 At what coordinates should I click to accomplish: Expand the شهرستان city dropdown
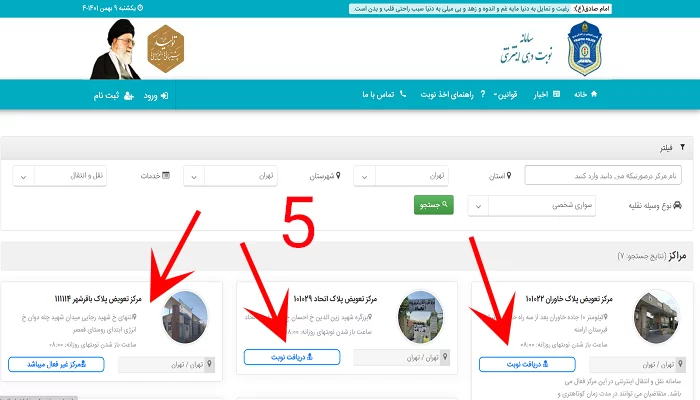[230, 176]
